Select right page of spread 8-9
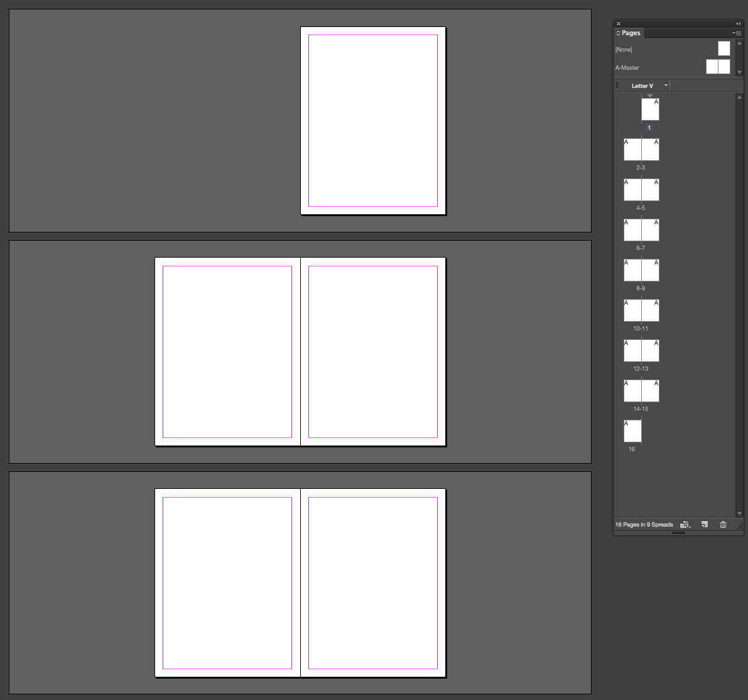Viewport: 748px width, 700px height. 650,270
